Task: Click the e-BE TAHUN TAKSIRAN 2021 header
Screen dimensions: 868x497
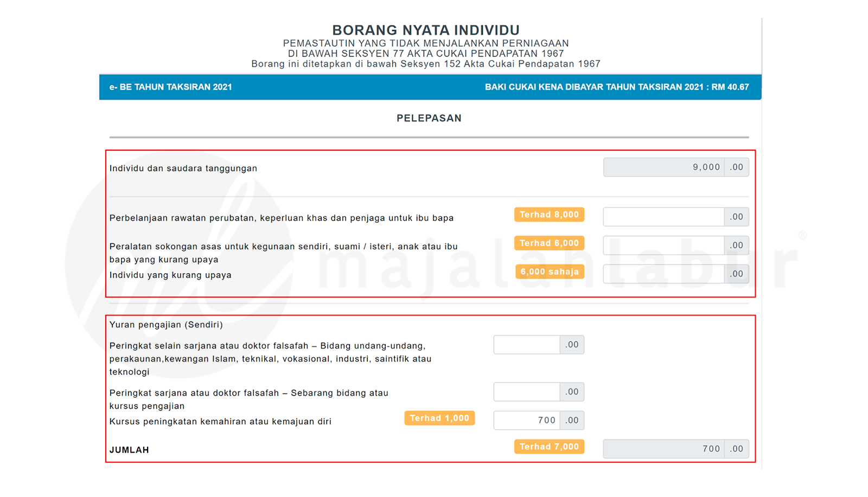Action: [x=170, y=87]
